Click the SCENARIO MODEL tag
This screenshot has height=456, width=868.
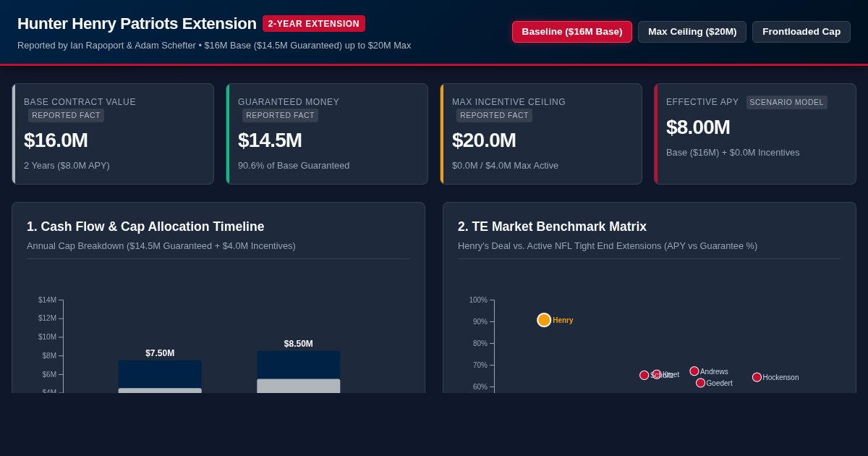787,103
